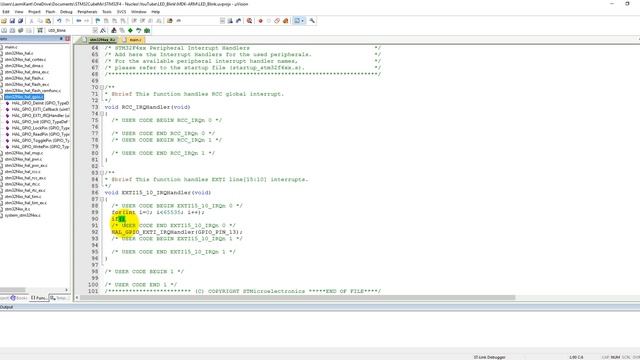Click the Save file toolbar icon
Viewport: 640px width, 360px height.
(x=12, y=21)
